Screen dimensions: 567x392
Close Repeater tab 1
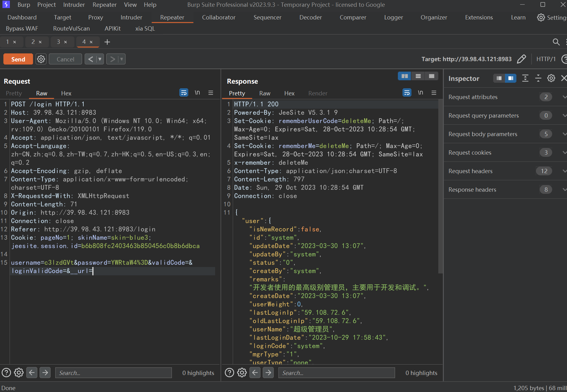[15, 42]
